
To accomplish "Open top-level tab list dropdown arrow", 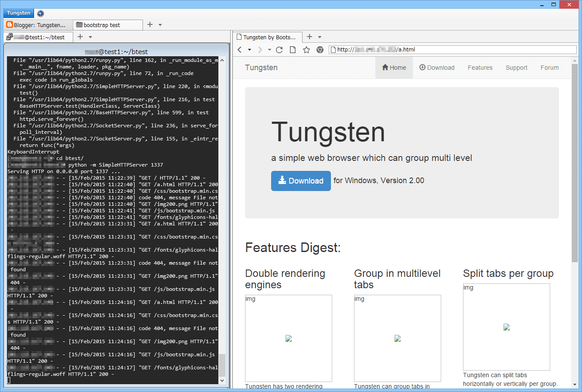I will pyautogui.click(x=160, y=25).
